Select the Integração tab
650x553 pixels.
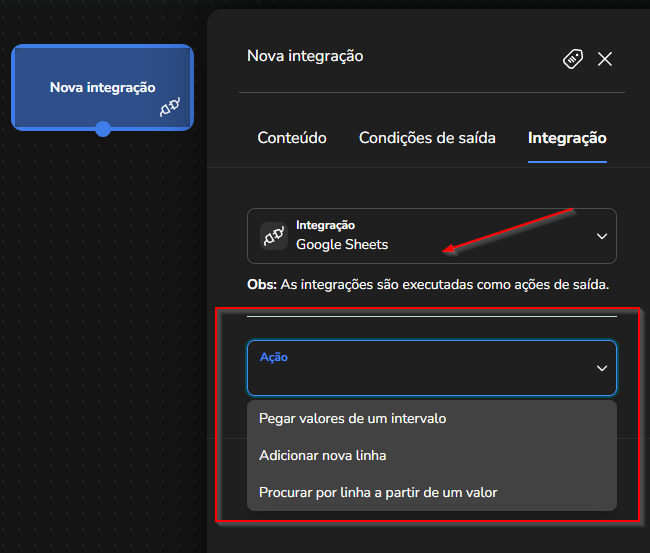pos(567,138)
